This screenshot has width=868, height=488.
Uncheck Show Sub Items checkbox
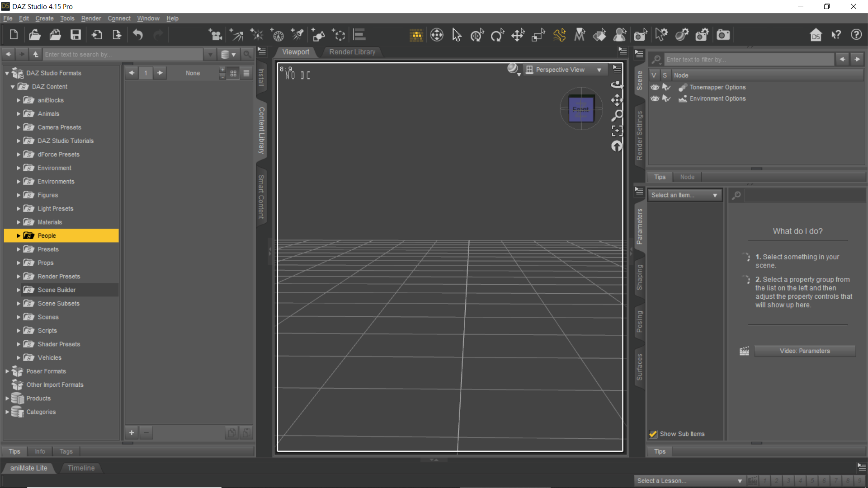click(653, 434)
